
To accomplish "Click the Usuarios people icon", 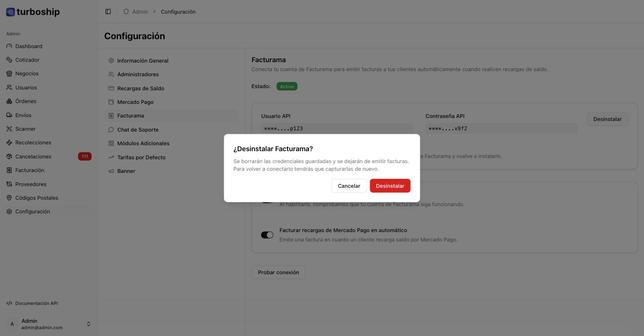I will click(x=9, y=87).
